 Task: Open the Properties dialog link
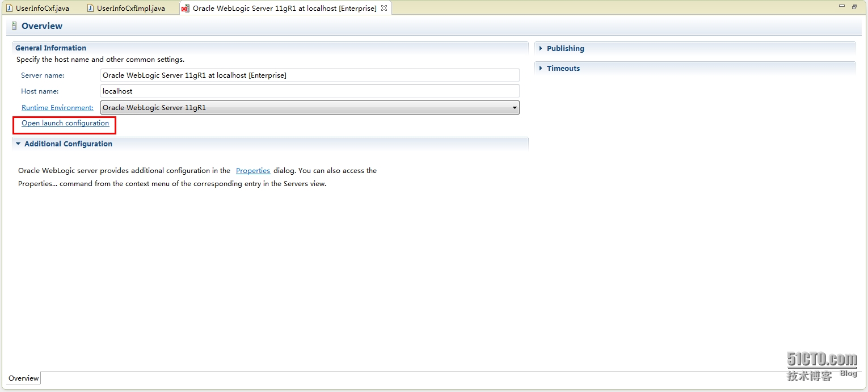tap(253, 170)
